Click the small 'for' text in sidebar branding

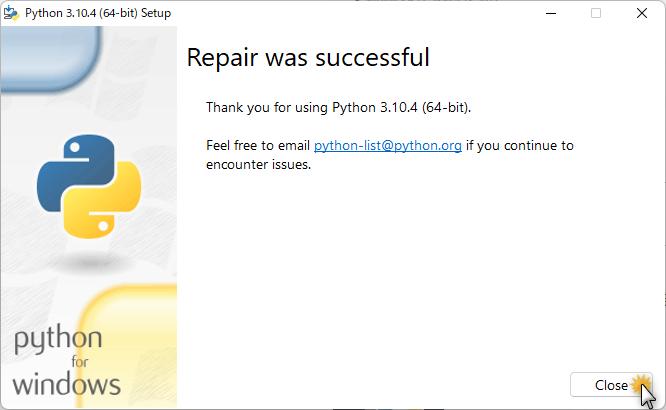pyautogui.click(x=79, y=362)
